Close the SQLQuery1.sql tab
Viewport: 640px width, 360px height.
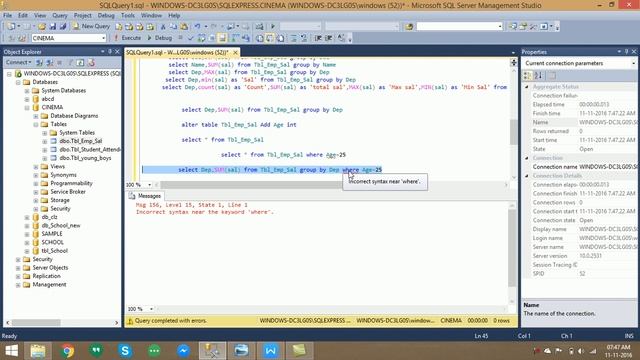pos(235,53)
